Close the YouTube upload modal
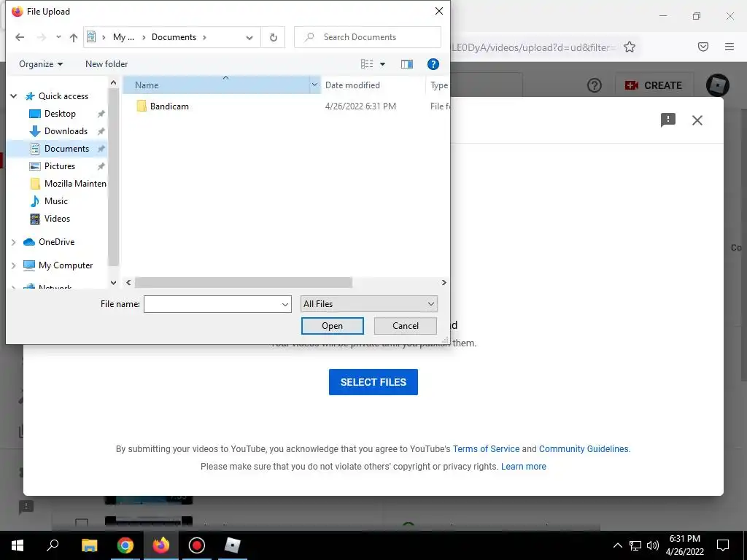The width and height of the screenshot is (747, 560). pos(697,120)
